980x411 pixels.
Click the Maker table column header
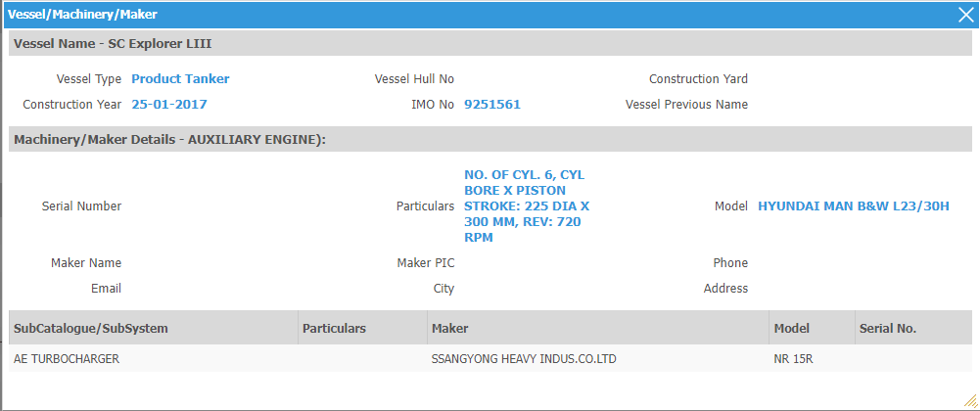point(451,329)
